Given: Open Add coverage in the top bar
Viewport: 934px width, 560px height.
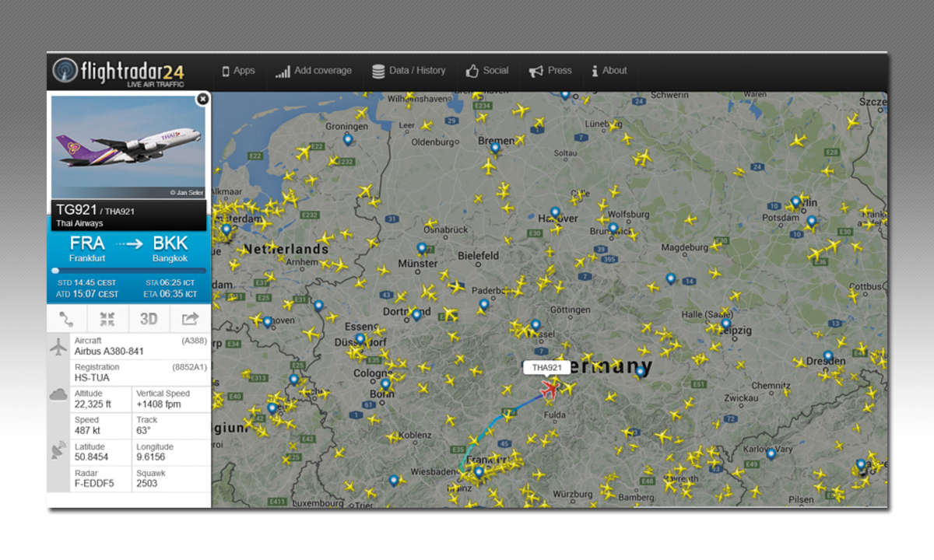Looking at the screenshot, I should click(x=314, y=71).
